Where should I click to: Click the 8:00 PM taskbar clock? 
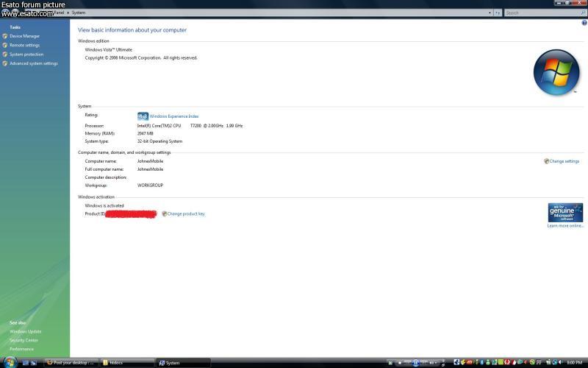[x=575, y=362]
